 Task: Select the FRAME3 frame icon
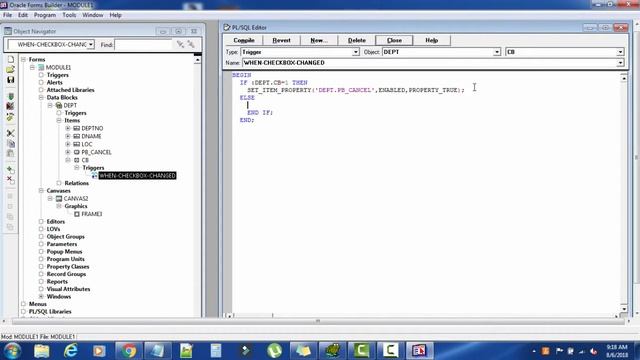click(77, 214)
